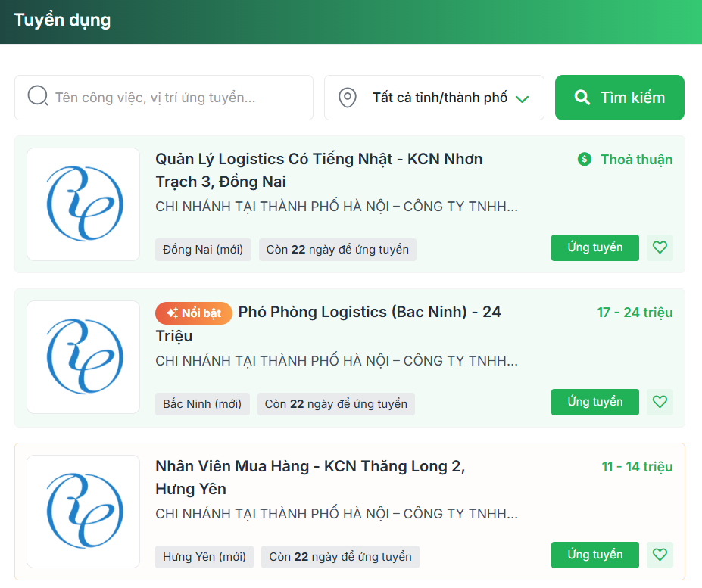The height and width of the screenshot is (588, 702).
Task: Click company name under Quản Lý Logistics title
Action: pyautogui.click(x=336, y=207)
